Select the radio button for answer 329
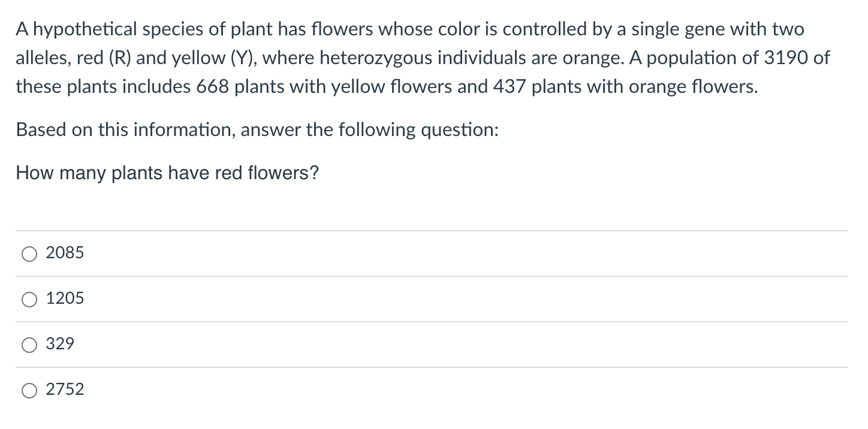The height and width of the screenshot is (429, 868). 29,345
